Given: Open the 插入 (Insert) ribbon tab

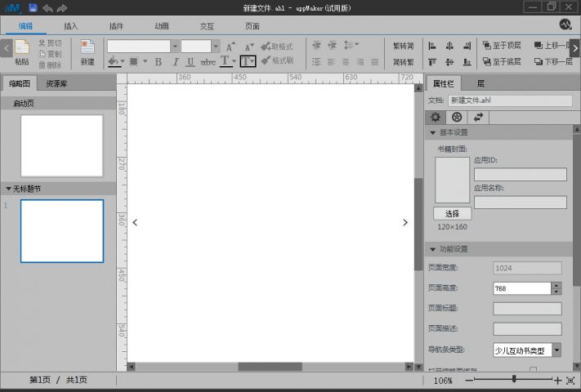Looking at the screenshot, I should click(x=71, y=26).
